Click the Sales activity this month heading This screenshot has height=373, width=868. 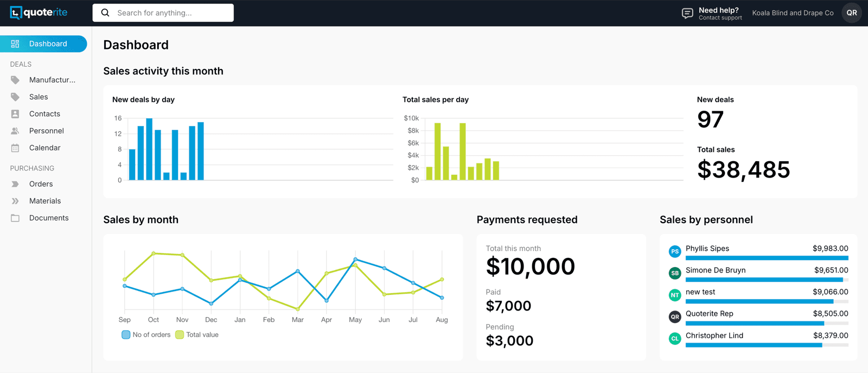pyautogui.click(x=163, y=71)
